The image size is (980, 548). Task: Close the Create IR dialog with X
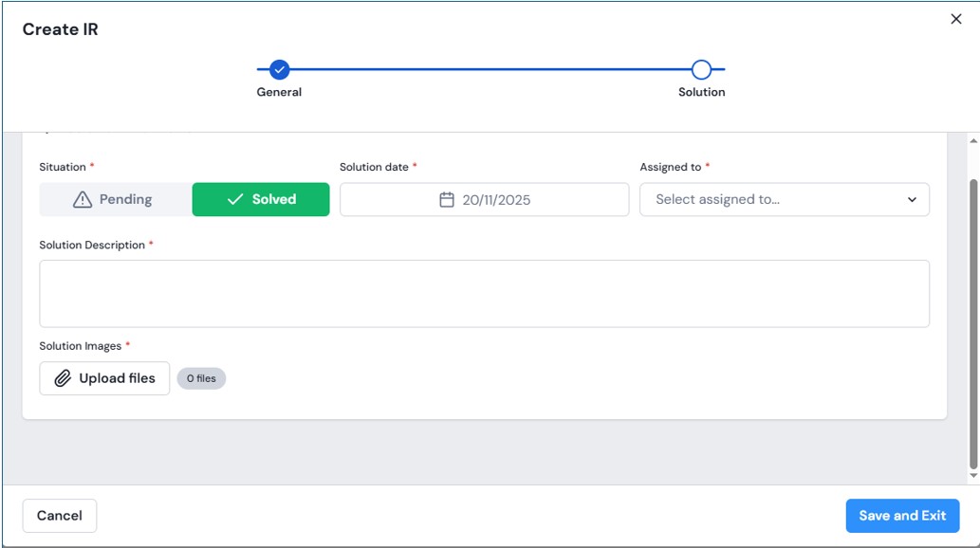click(x=955, y=19)
